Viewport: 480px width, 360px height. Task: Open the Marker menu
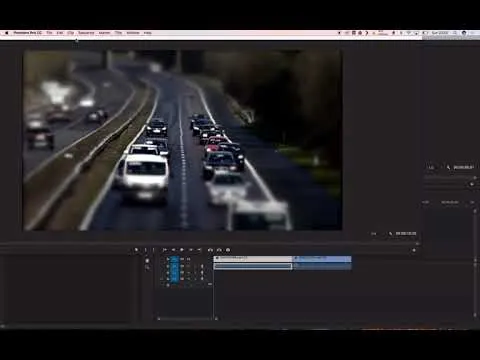(x=105, y=33)
